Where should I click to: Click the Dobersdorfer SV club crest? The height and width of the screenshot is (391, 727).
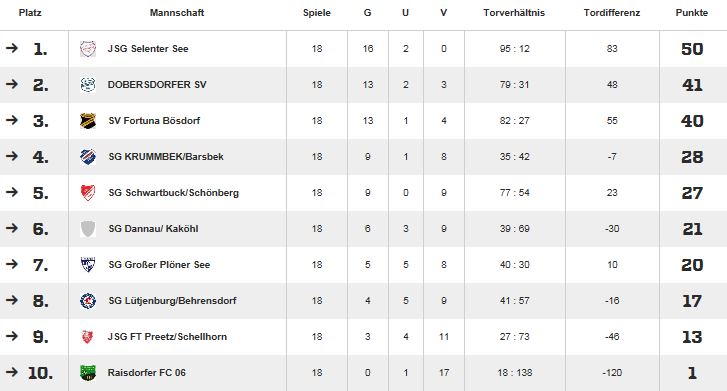(88, 84)
